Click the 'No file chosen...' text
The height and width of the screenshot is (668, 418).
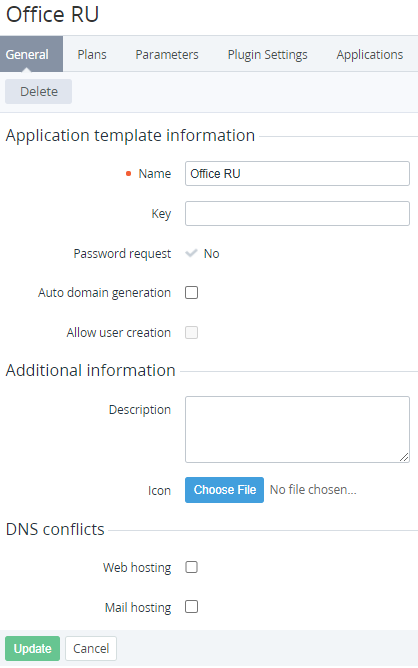click(313, 490)
